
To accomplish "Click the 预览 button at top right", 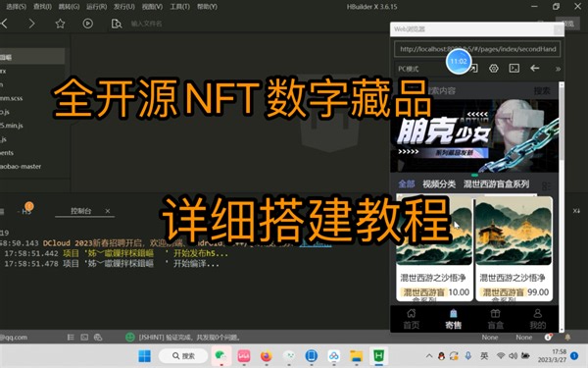I will (567, 24).
